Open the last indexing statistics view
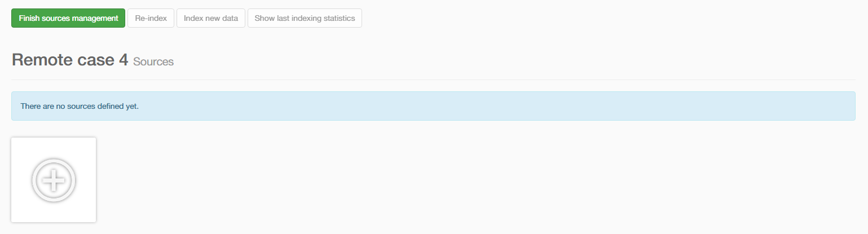This screenshot has height=234, width=868. 305,18
